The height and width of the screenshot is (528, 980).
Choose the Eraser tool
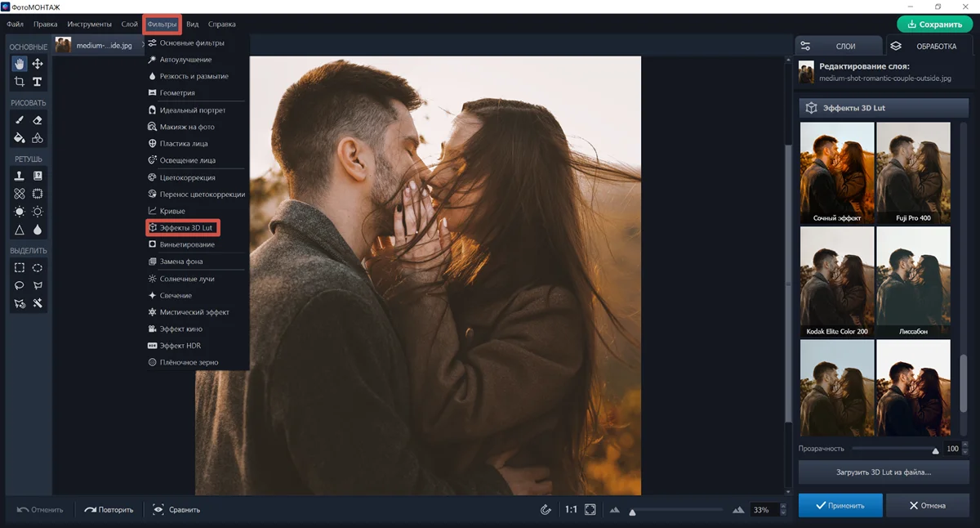click(38, 120)
